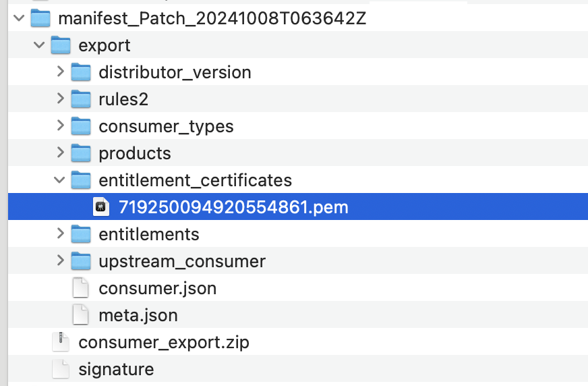Click the consumer_export.zip archive icon

(x=61, y=342)
